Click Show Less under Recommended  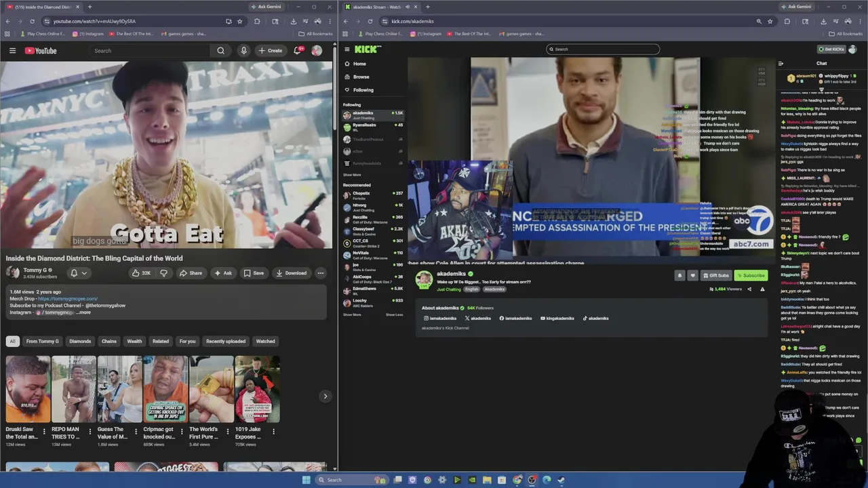395,314
